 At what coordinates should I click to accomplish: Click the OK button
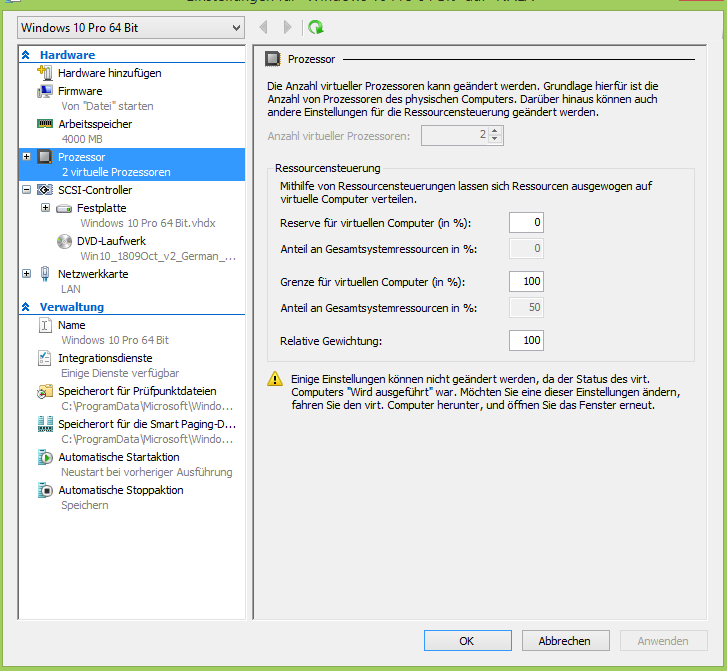point(467,640)
